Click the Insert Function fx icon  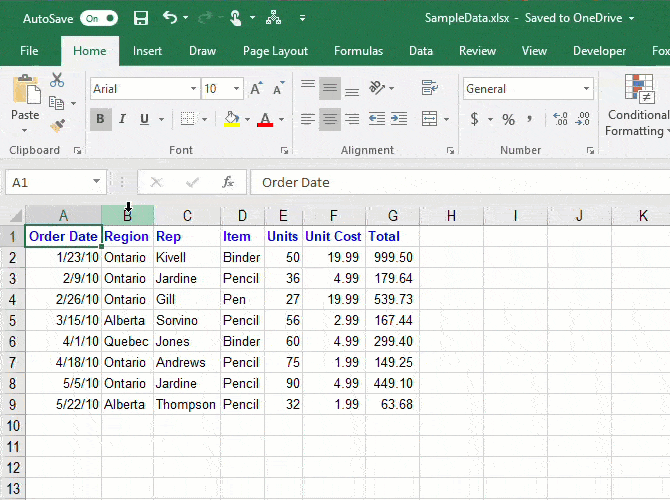[228, 182]
